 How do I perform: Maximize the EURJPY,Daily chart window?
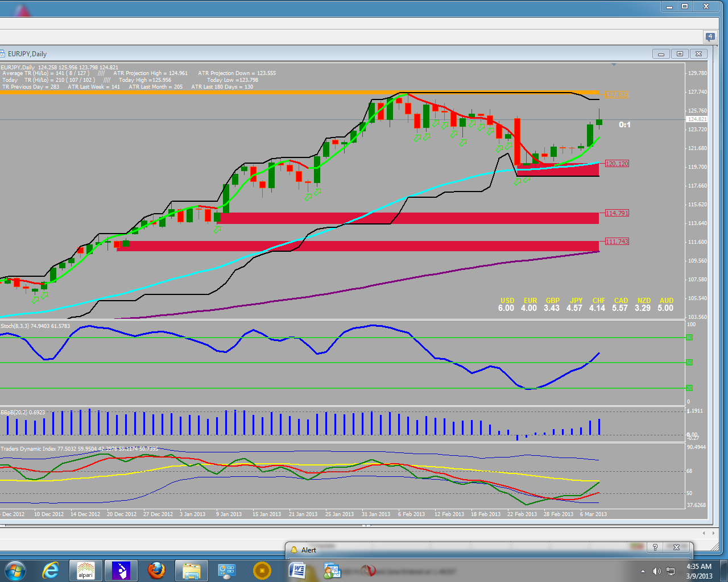[680, 54]
